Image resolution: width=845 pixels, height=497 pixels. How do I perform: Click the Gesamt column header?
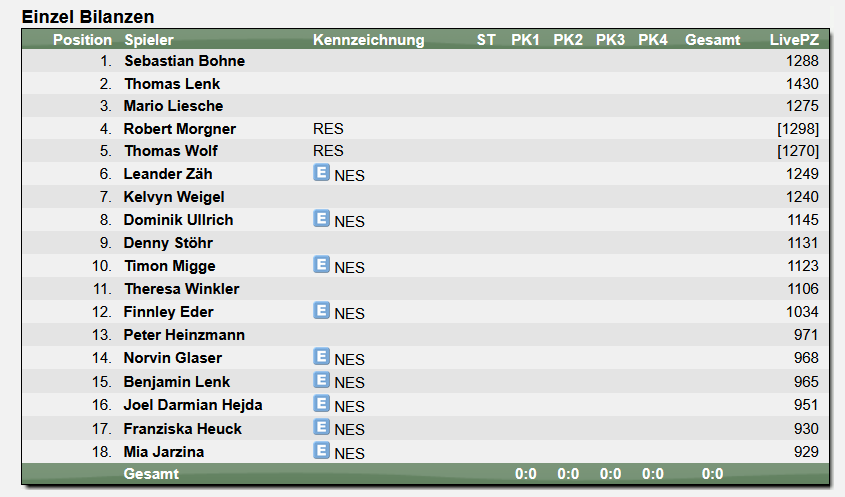tap(712, 40)
